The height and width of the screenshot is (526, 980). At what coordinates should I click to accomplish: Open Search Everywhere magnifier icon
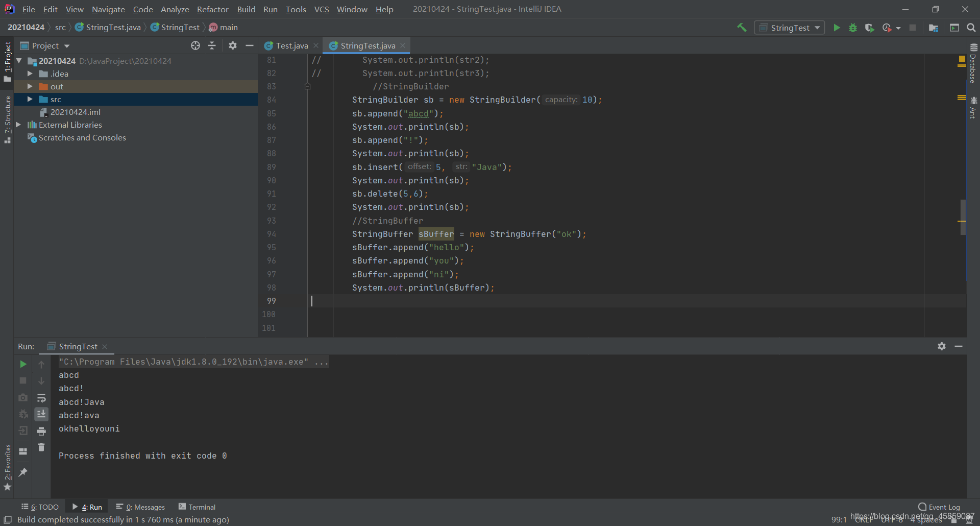pyautogui.click(x=971, y=28)
